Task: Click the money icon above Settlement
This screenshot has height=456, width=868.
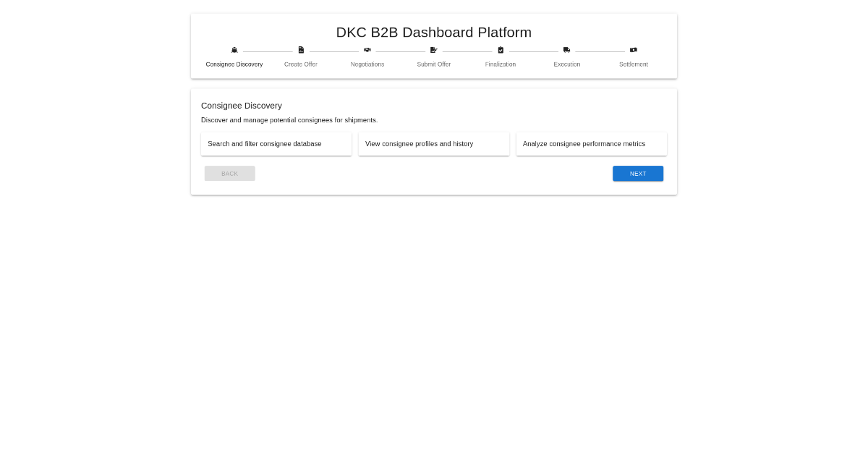Action: [634, 50]
